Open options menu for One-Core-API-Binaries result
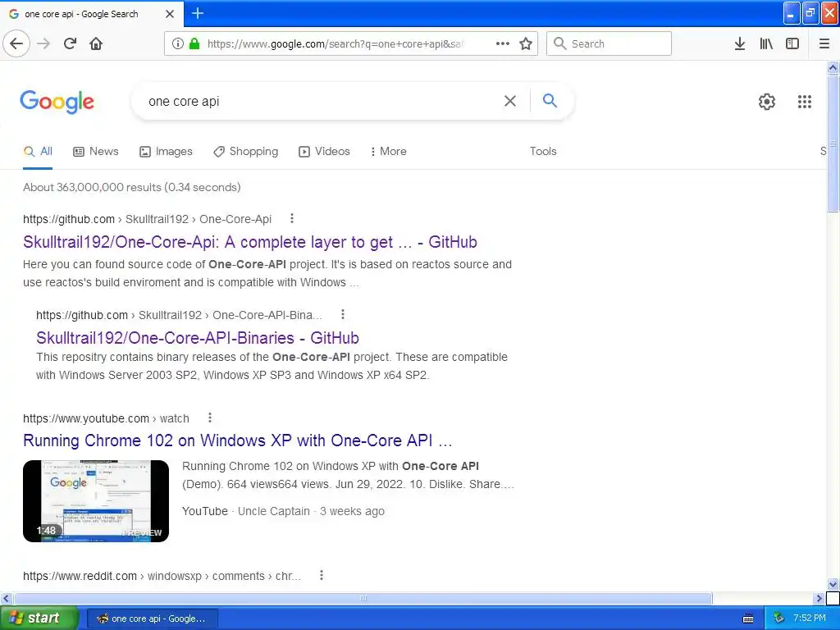 click(343, 314)
